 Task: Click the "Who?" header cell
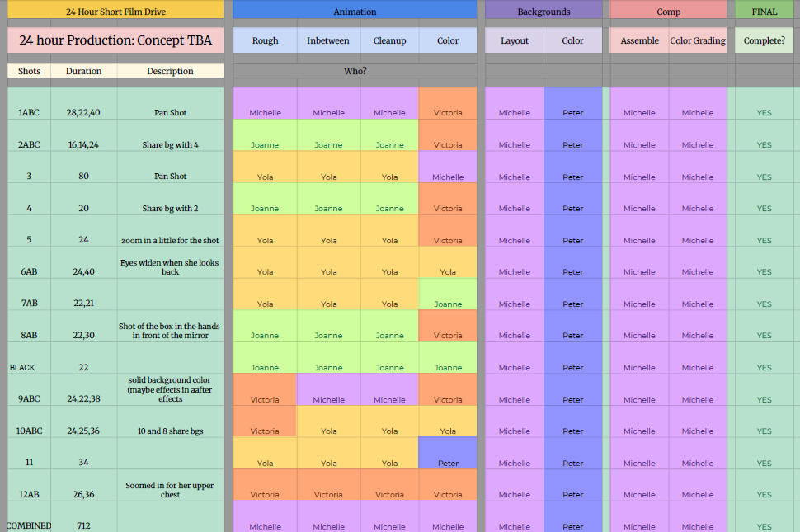355,71
